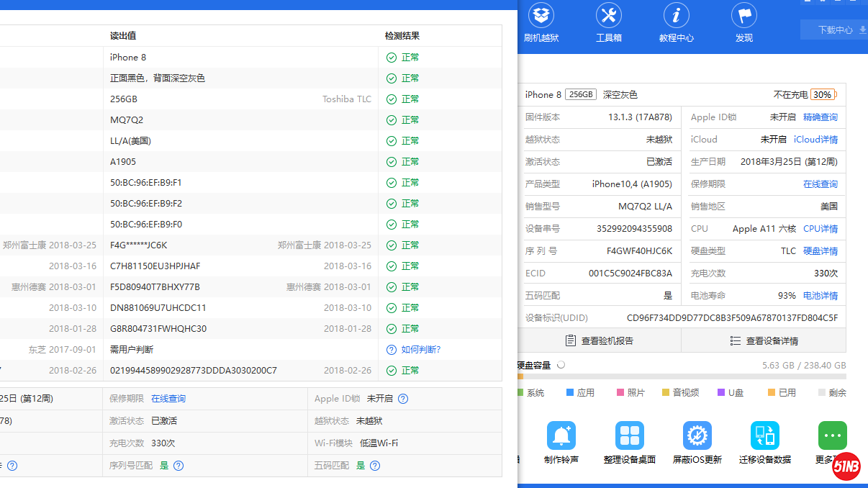Click 精确查询 next to Apple ID锁
868x488 pixels.
[820, 117]
